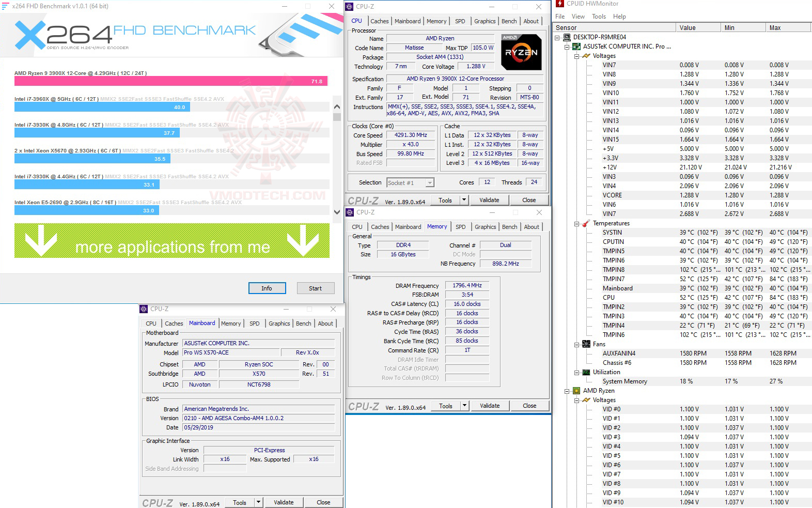This screenshot has height=508, width=812.
Task: Open the Tools dropdown arrow in Memory window
Action: coord(464,406)
